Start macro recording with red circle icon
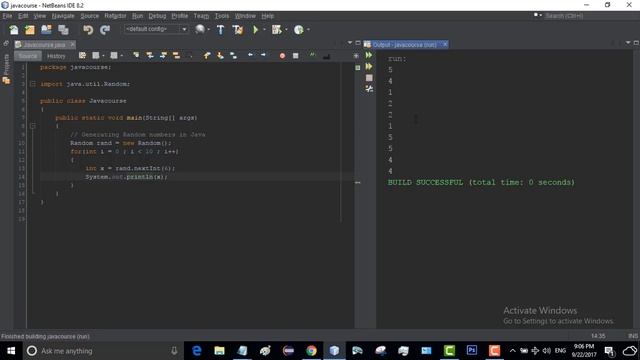This screenshot has height=360, width=640. tap(282, 56)
